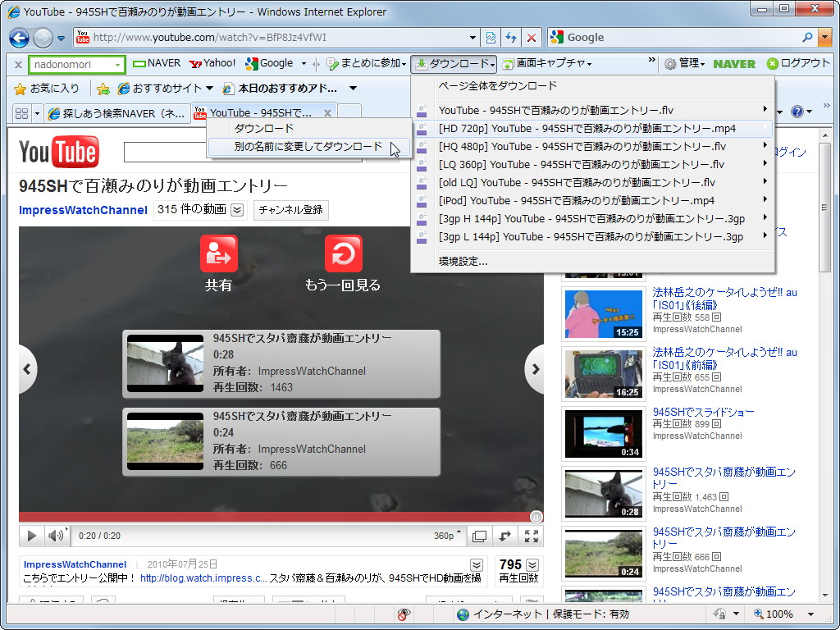
Task: Click the pop-out player icon
Action: tap(479, 535)
